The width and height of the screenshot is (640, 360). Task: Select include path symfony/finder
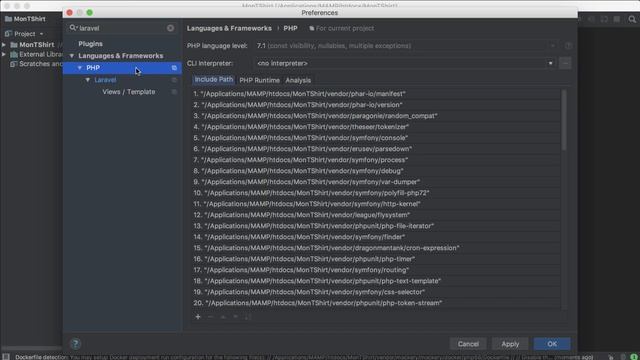pos(376,237)
